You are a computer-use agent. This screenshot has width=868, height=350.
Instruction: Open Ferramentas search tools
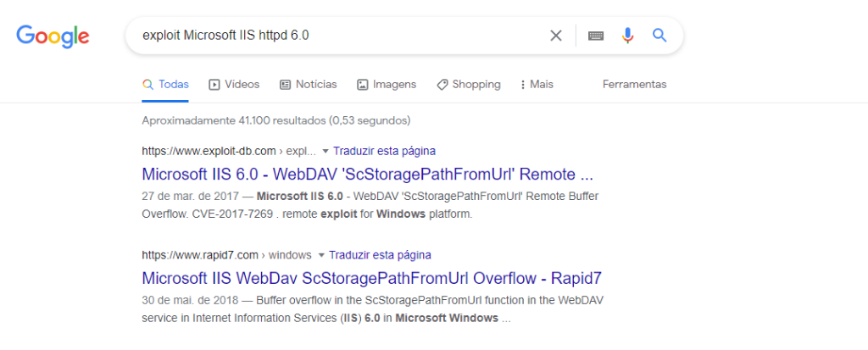click(x=634, y=85)
